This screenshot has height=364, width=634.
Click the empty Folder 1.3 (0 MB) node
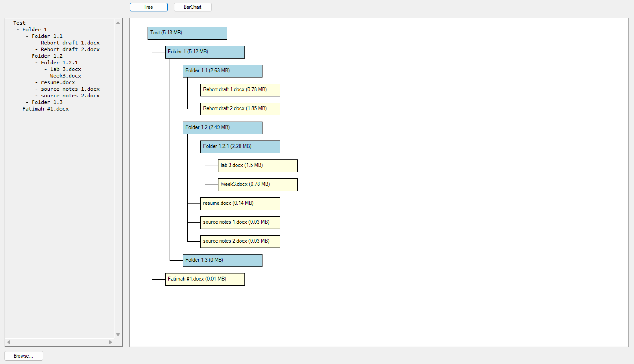[x=222, y=260]
